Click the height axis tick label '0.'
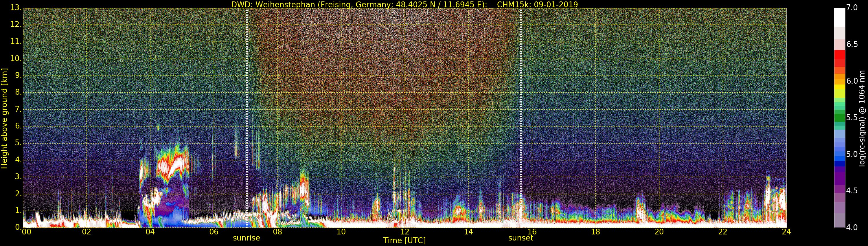Screen dimensions: 868x246 [x=18, y=227]
